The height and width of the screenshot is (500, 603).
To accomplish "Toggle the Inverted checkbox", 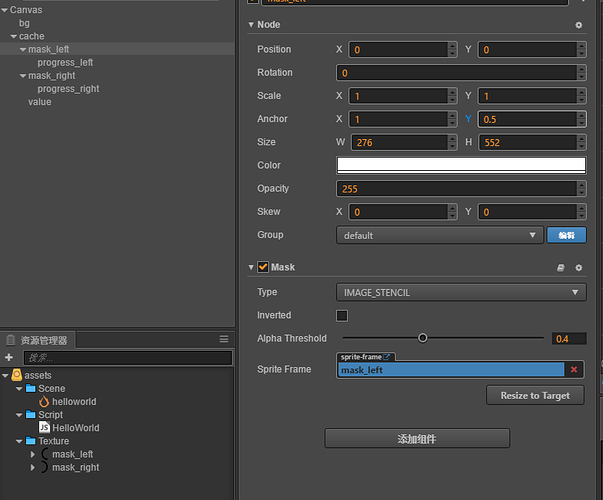I will [342, 316].
